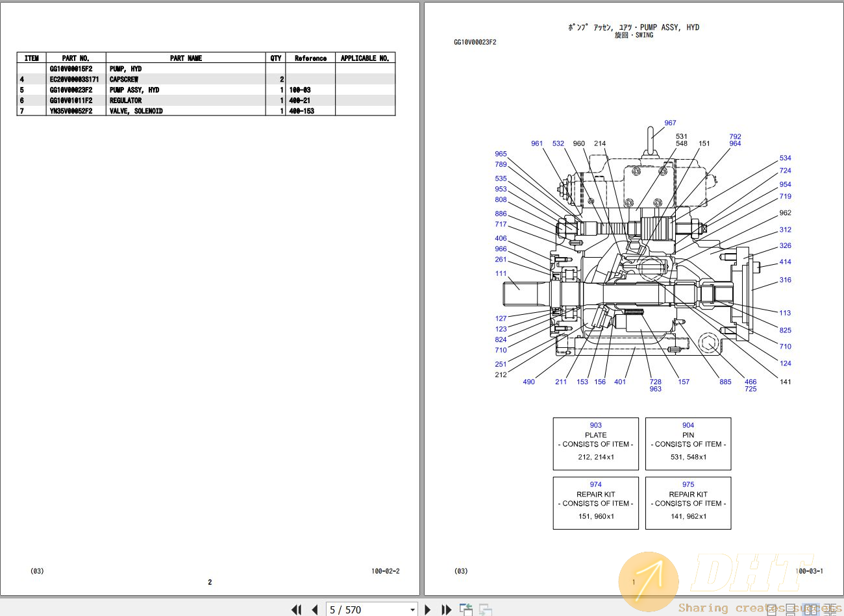Open callout 953 link

click(x=501, y=190)
